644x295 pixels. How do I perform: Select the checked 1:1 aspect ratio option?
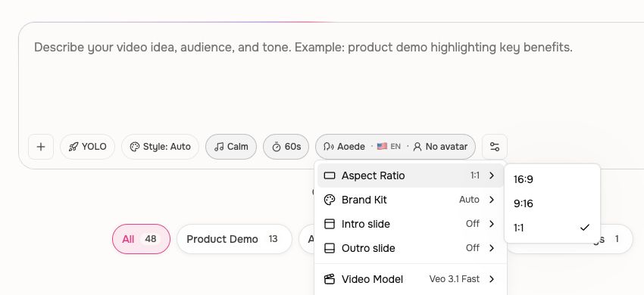[552, 228]
